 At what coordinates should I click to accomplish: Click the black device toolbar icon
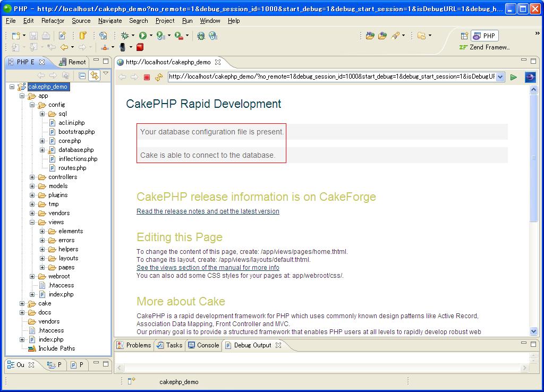click(123, 47)
